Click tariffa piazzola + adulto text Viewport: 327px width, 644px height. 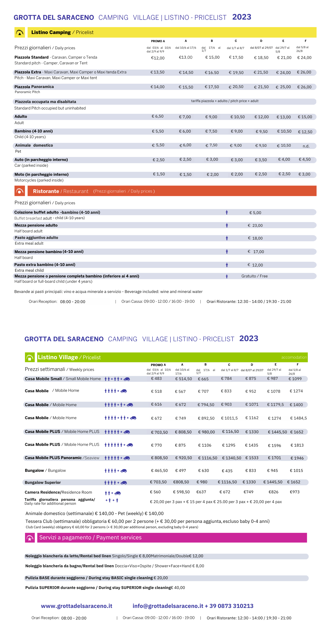(225, 101)
